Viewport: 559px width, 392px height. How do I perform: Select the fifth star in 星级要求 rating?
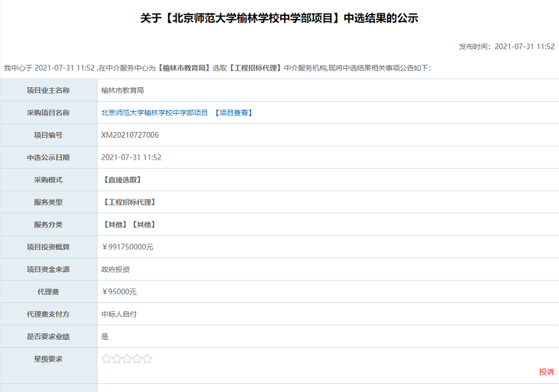[147, 359]
